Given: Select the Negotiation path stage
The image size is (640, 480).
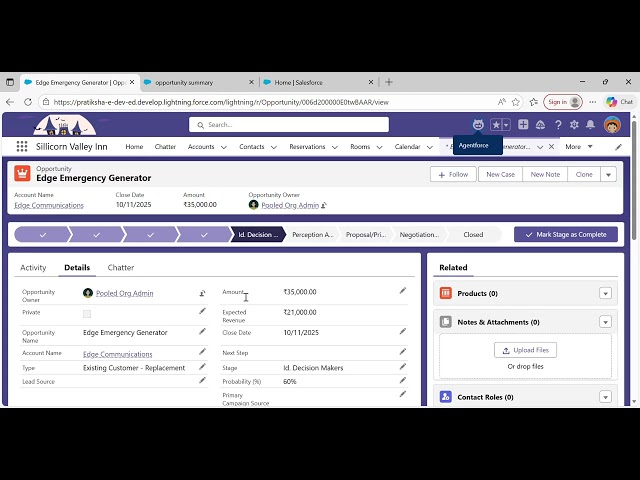Looking at the screenshot, I should pos(419,235).
